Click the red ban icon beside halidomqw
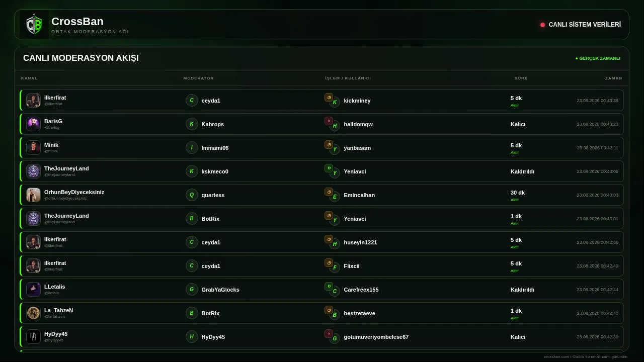 pyautogui.click(x=329, y=121)
